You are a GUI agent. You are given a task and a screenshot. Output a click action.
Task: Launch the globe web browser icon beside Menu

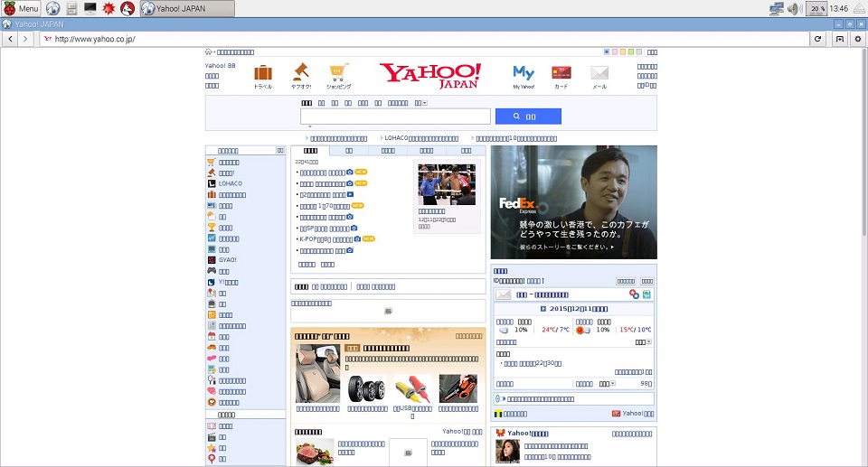pyautogui.click(x=52, y=8)
